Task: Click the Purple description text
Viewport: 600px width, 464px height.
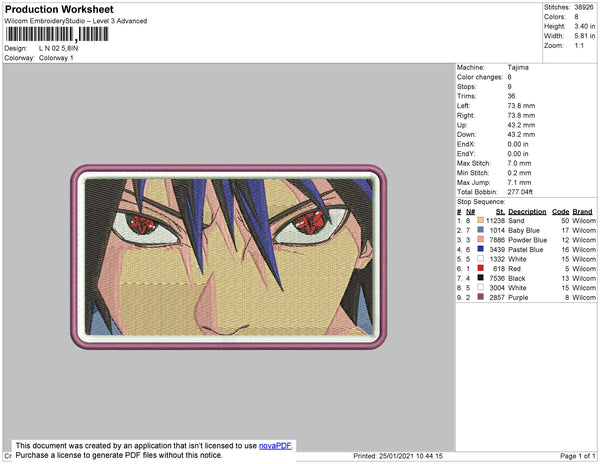Action: 518,297
